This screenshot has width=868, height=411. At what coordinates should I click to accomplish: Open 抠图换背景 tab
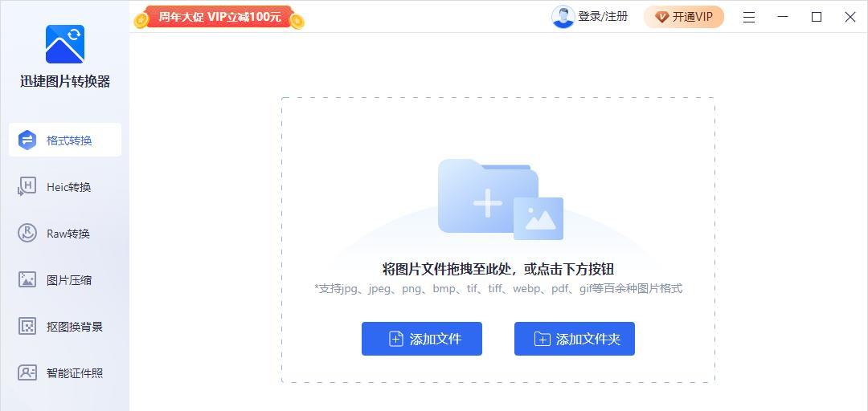[65, 327]
